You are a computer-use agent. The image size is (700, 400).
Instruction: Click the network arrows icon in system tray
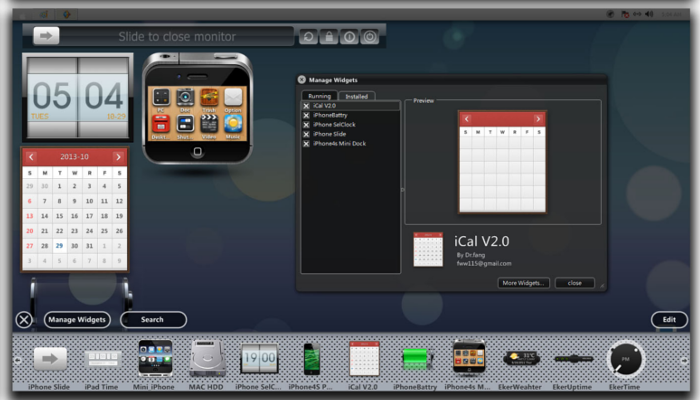(x=637, y=14)
